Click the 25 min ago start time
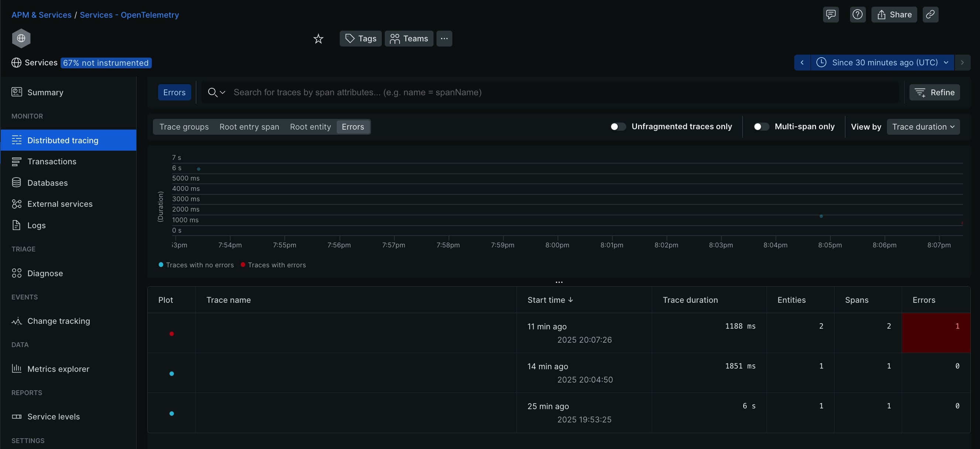This screenshot has height=449, width=980. (x=548, y=407)
